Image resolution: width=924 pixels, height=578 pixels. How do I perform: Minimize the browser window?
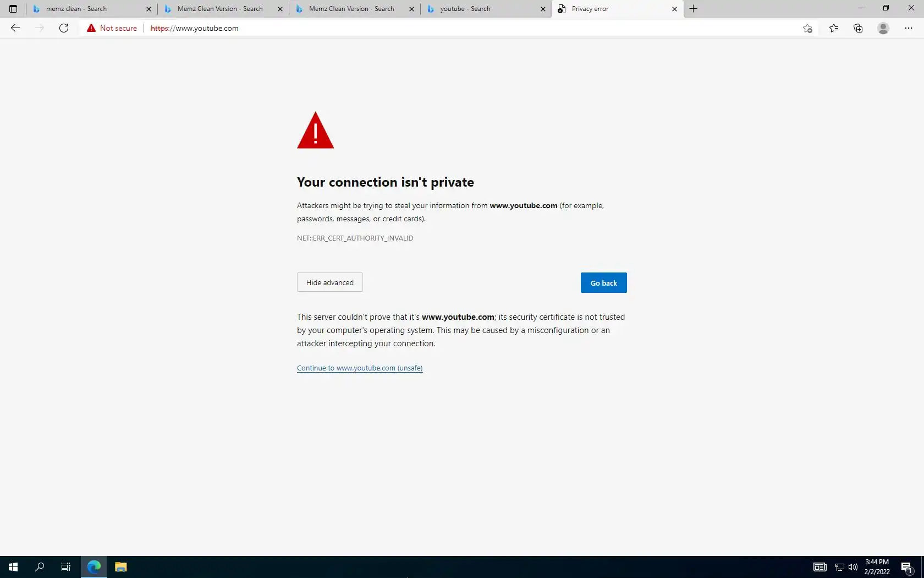(x=861, y=8)
